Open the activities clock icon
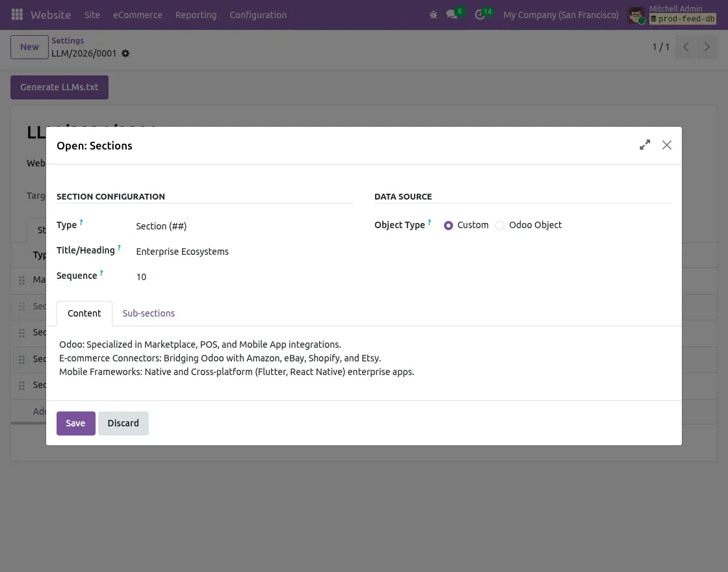Viewport: 728px width, 572px height. [480, 15]
